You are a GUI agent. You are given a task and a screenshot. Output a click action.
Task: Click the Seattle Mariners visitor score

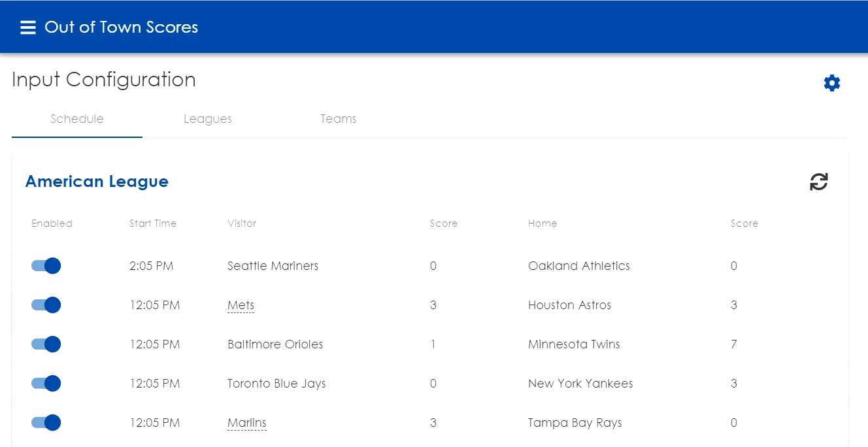[433, 266]
